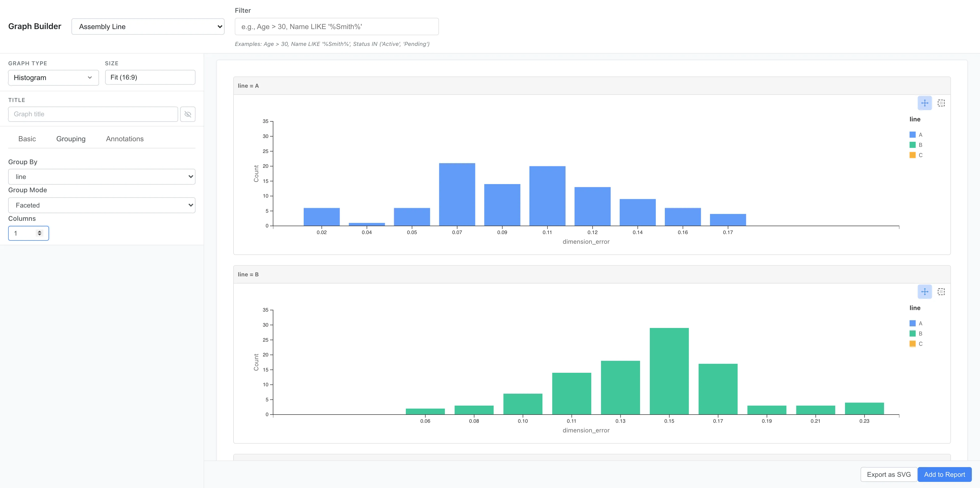This screenshot has height=488, width=980.
Task: Click the Filter expression input field
Action: [x=337, y=27]
